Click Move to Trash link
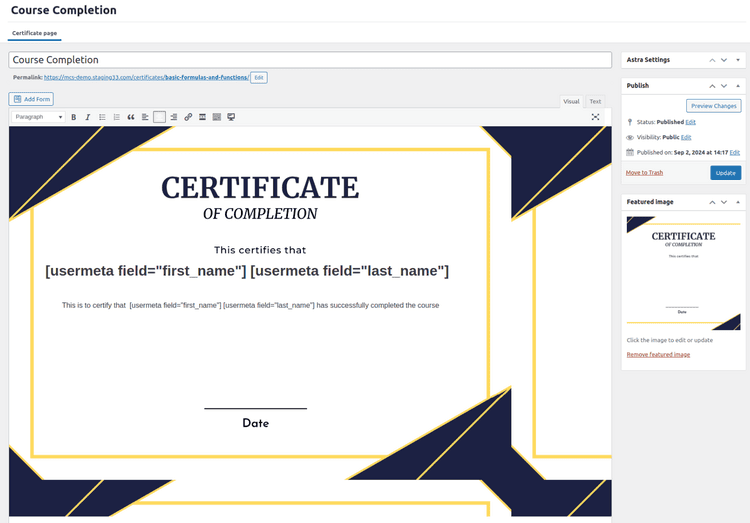The image size is (750, 523). (x=644, y=173)
